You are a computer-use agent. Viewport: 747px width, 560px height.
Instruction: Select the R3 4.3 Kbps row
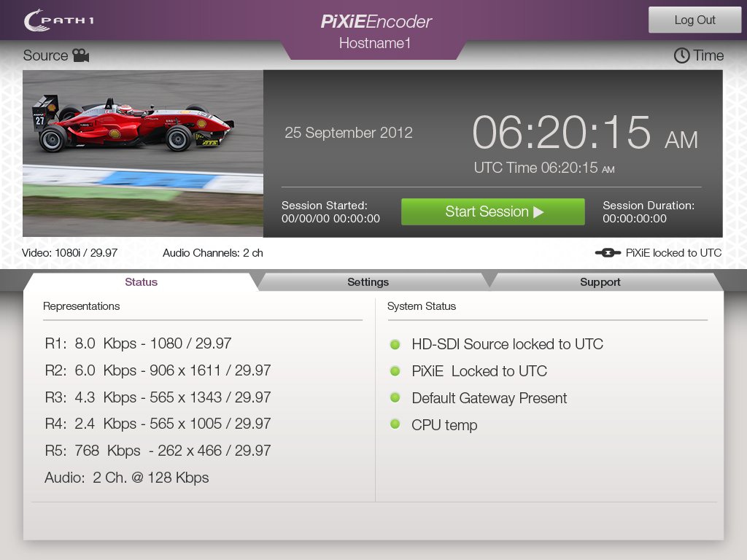point(158,397)
